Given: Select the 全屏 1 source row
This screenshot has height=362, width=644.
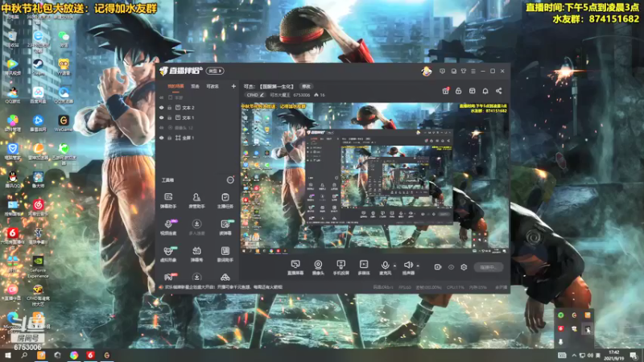Looking at the screenshot, I should pyautogui.click(x=196, y=138).
